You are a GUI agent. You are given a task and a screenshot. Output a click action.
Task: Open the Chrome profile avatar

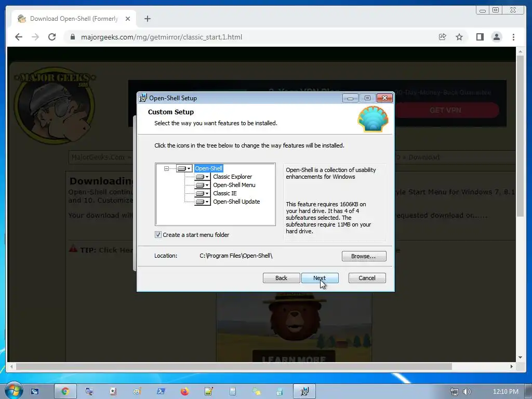coord(497,37)
